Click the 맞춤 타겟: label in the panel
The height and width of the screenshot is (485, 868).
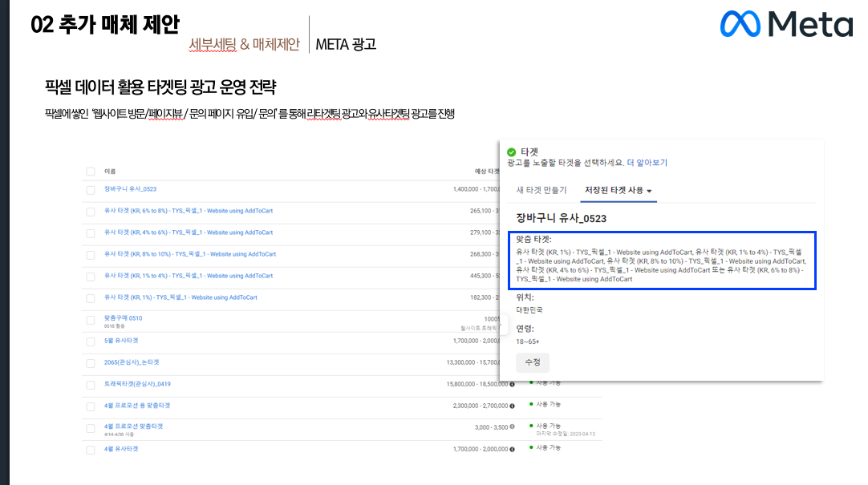pos(533,240)
